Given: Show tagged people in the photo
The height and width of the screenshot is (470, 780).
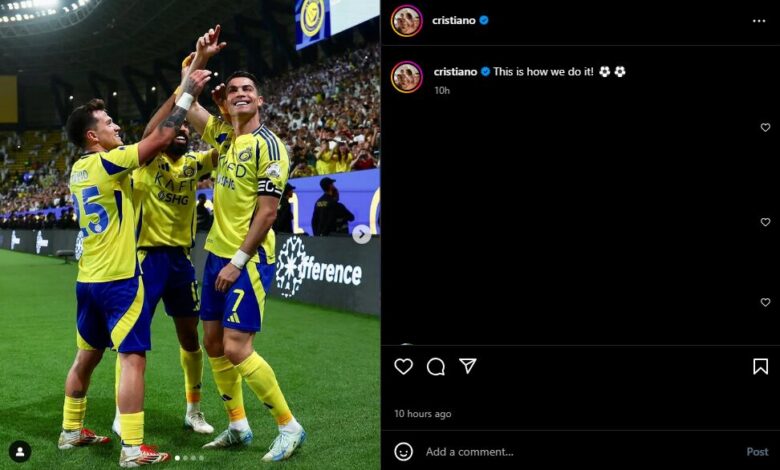Looking at the screenshot, I should click(x=20, y=452).
